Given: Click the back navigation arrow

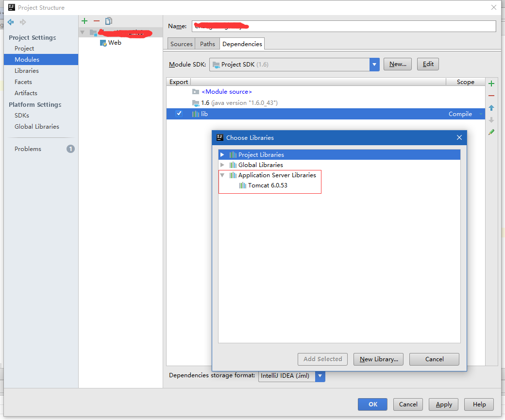Looking at the screenshot, I should tap(11, 22).
